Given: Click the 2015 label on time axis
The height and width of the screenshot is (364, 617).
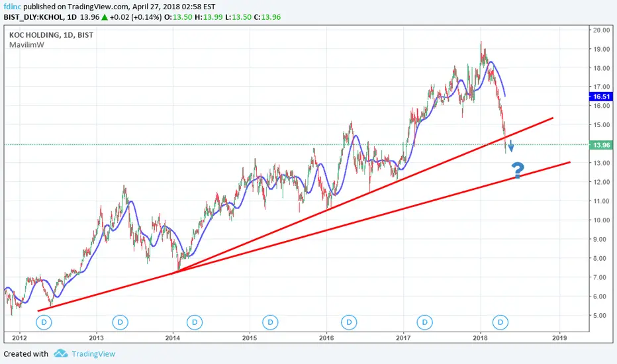Looking at the screenshot, I should (249, 338).
